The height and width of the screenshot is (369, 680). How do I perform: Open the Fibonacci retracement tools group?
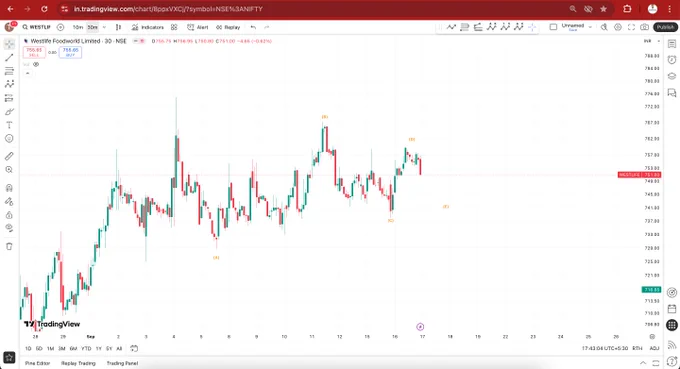pyautogui.click(x=9, y=71)
